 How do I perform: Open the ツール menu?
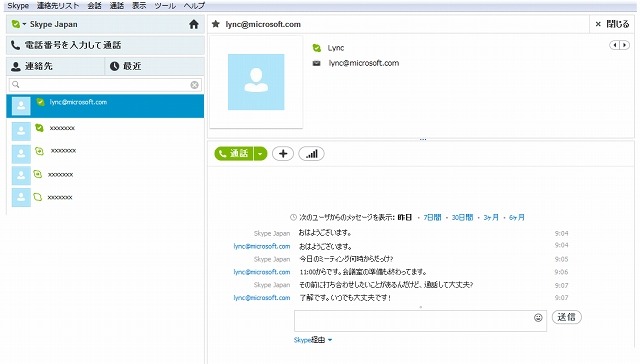pyautogui.click(x=165, y=6)
